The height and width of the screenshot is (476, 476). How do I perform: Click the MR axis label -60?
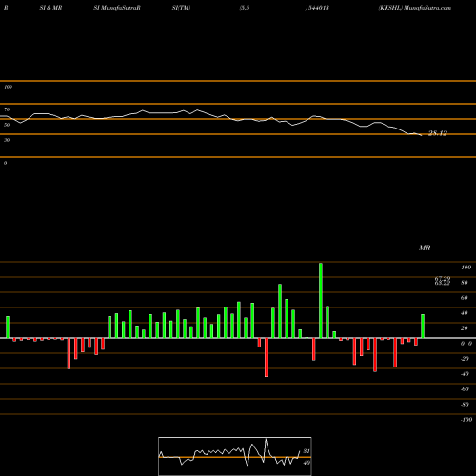click(x=465, y=389)
